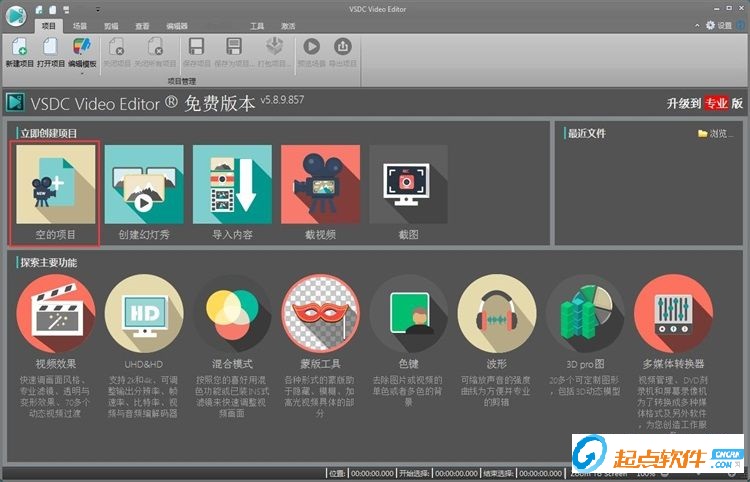Switch to the 工具 (Tools) ribbon tab

coord(257,26)
